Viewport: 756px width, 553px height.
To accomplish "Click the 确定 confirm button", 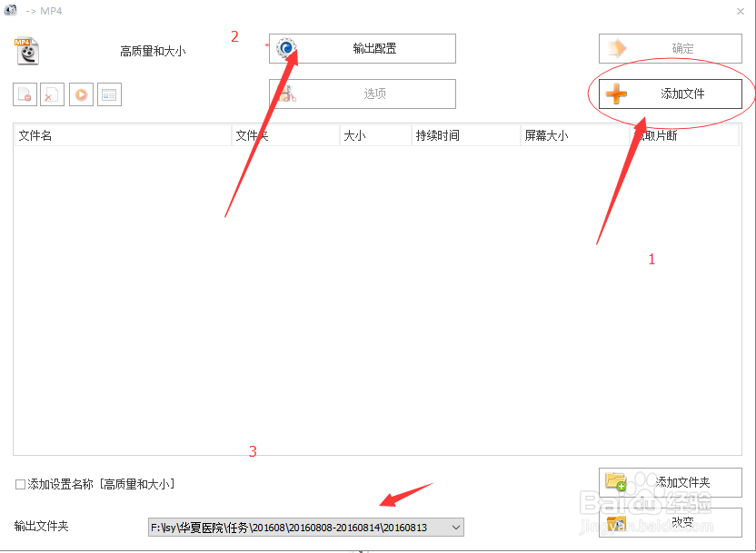I will point(670,48).
